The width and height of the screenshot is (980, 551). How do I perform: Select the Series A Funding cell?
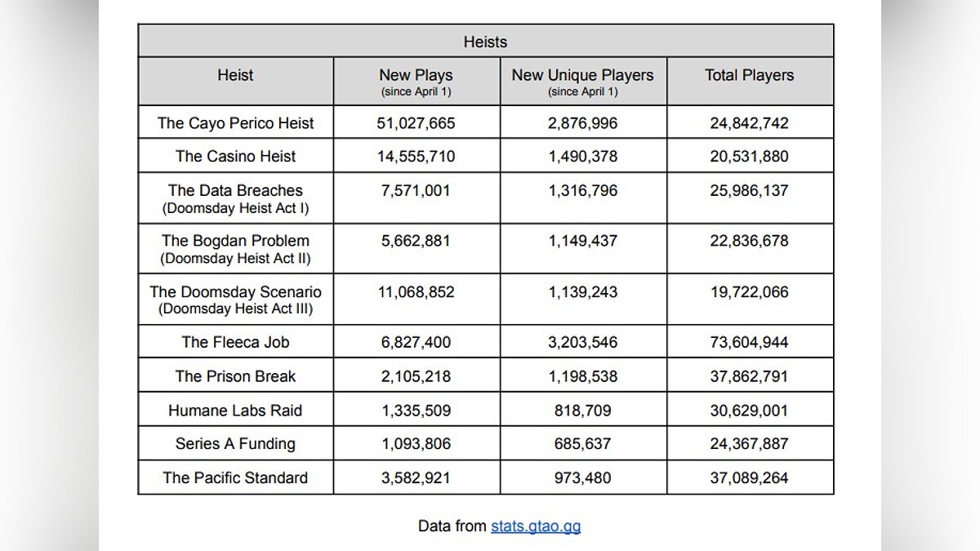(235, 444)
